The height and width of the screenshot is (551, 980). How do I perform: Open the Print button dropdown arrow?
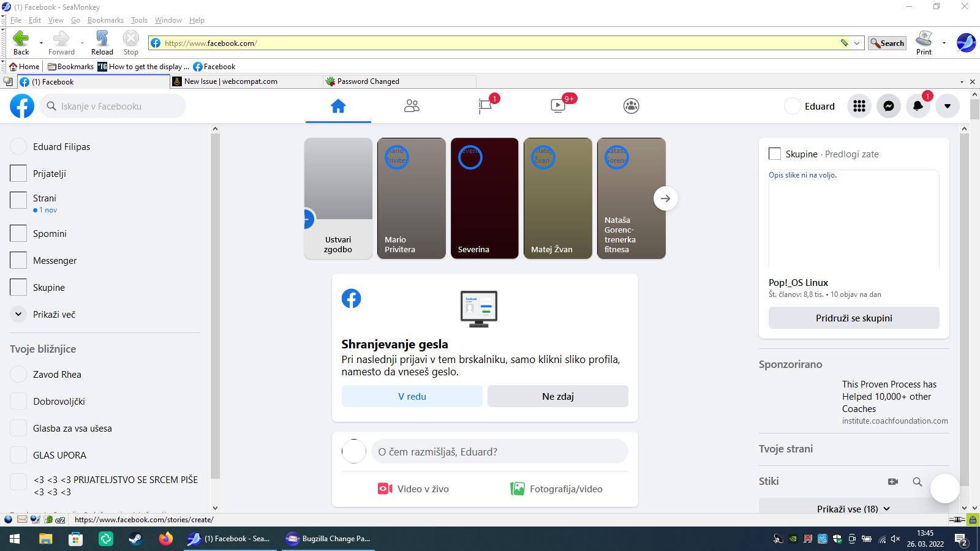[944, 43]
